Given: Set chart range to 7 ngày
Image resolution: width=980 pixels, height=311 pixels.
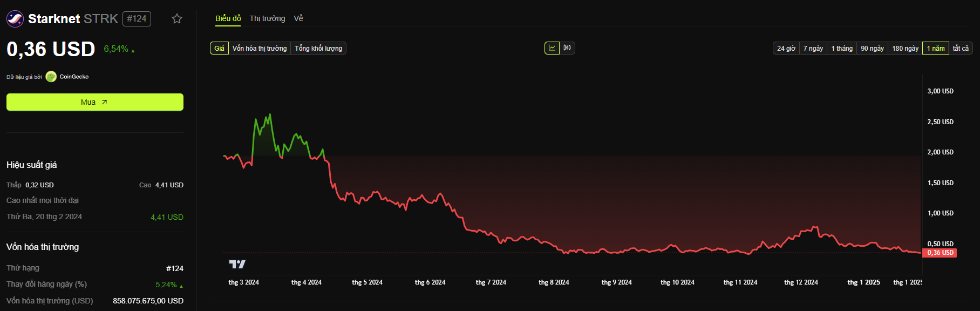Looking at the screenshot, I should tap(813, 49).
